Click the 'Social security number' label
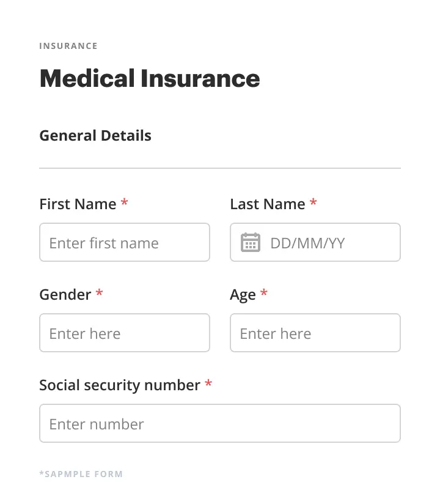Screen dimensions: 440x504 (120, 385)
